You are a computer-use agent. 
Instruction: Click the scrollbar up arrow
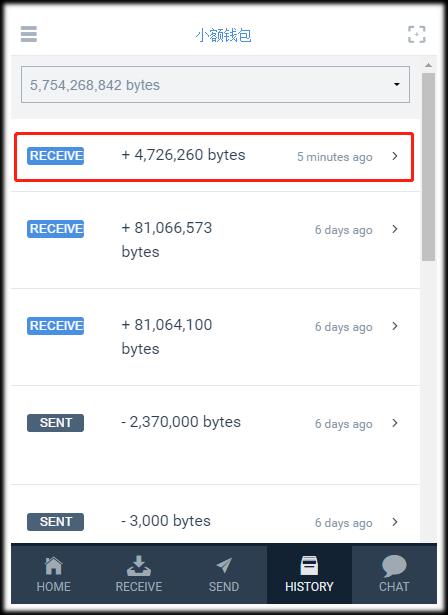(x=428, y=65)
